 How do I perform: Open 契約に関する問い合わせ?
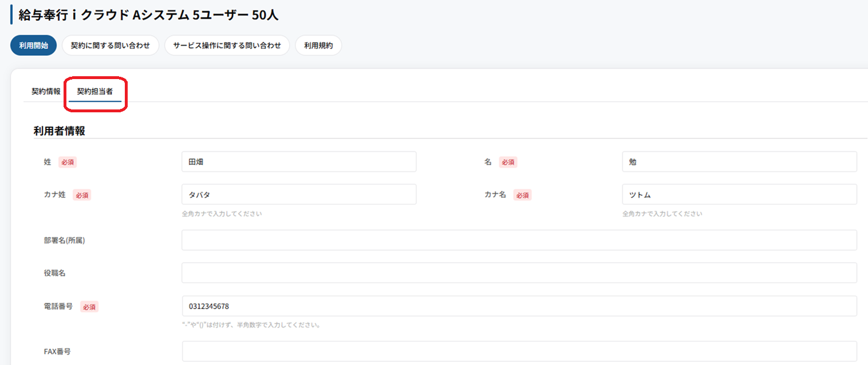point(111,45)
